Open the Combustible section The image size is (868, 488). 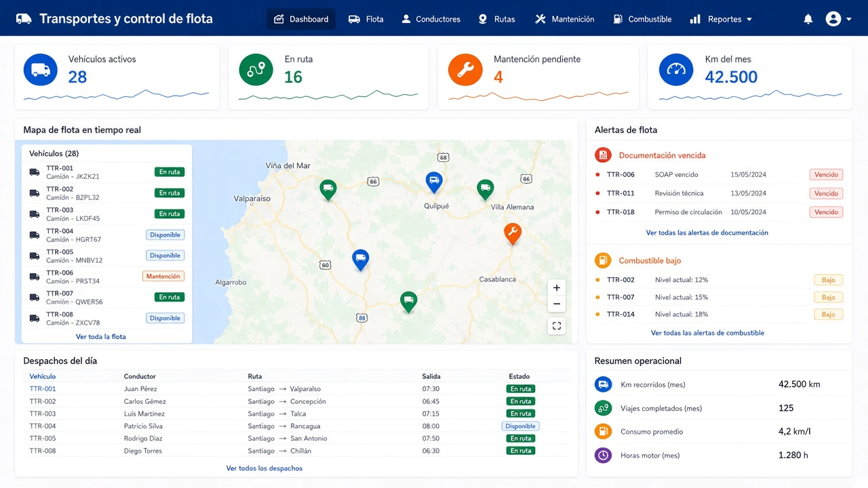[x=642, y=19]
